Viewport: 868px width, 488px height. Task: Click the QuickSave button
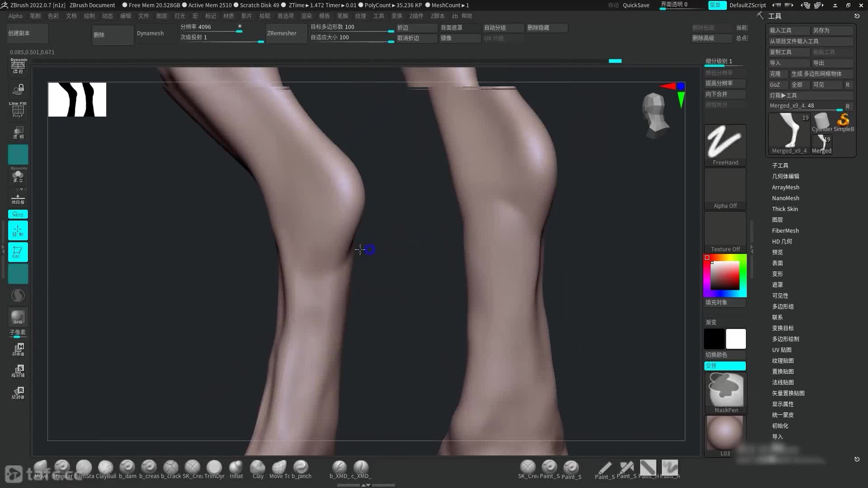[636, 5]
